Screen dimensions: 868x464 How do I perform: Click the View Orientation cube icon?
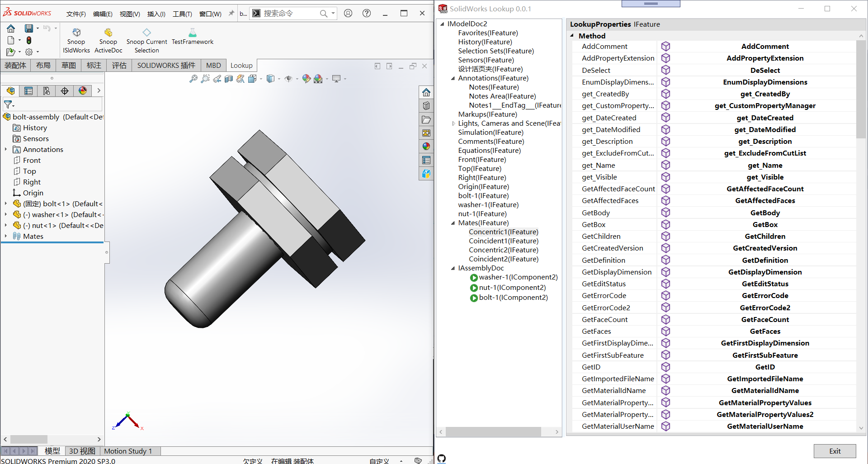point(252,79)
